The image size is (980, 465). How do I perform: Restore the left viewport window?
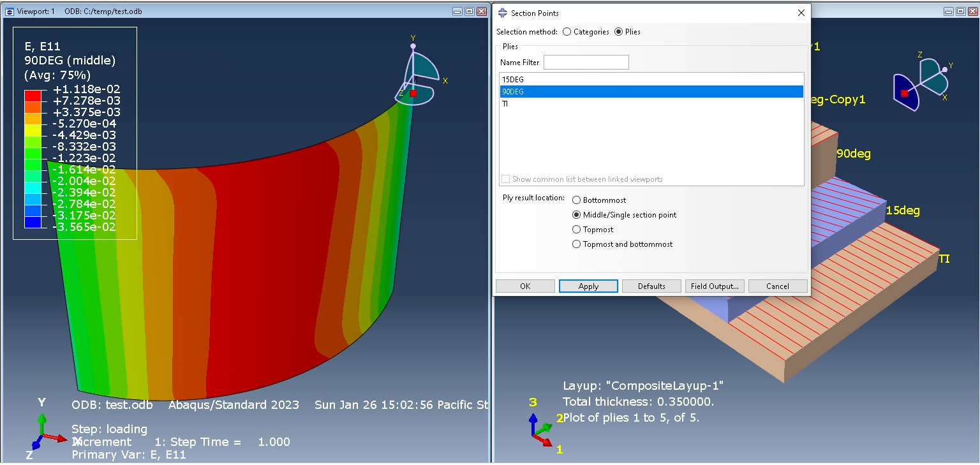[468, 11]
